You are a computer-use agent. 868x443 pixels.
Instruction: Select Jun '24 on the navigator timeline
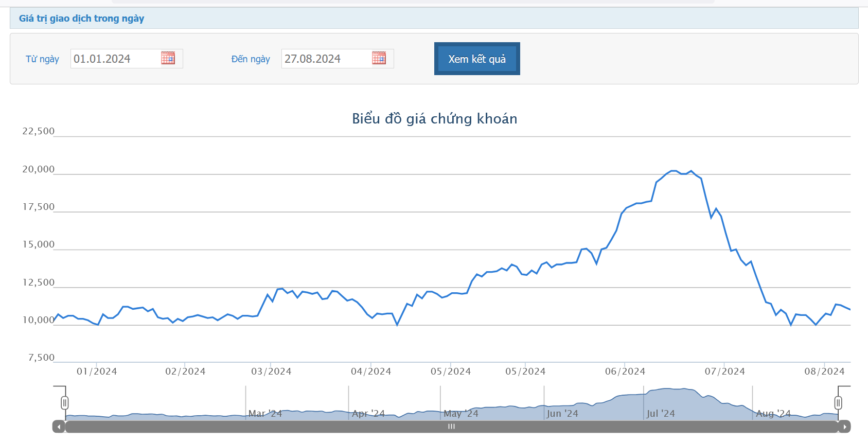tap(562, 414)
